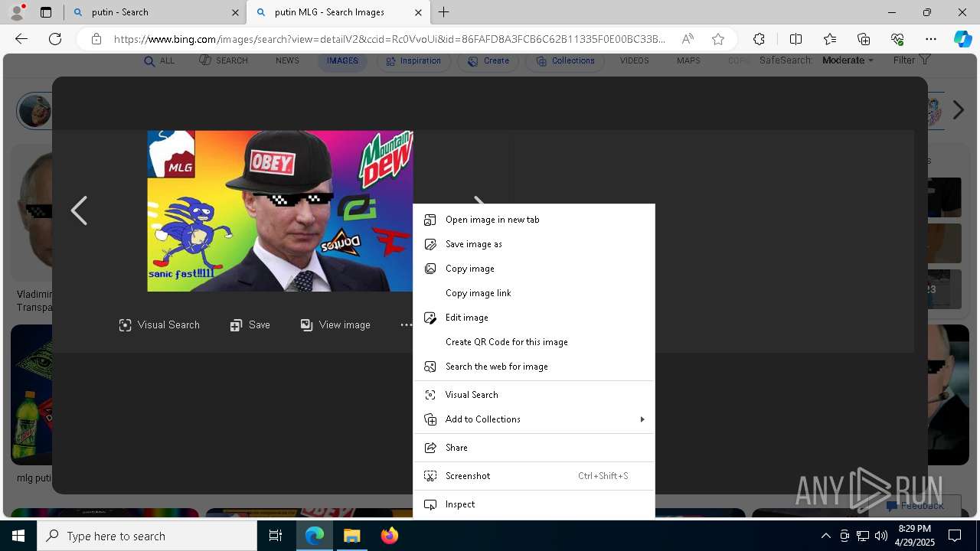
Task: Open Windows Start menu
Action: [x=18, y=536]
